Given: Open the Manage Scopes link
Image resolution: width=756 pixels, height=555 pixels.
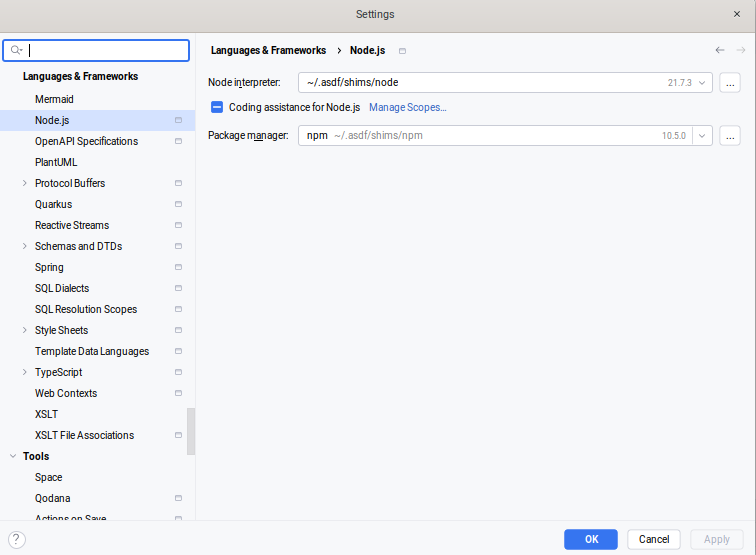Looking at the screenshot, I should [x=407, y=107].
